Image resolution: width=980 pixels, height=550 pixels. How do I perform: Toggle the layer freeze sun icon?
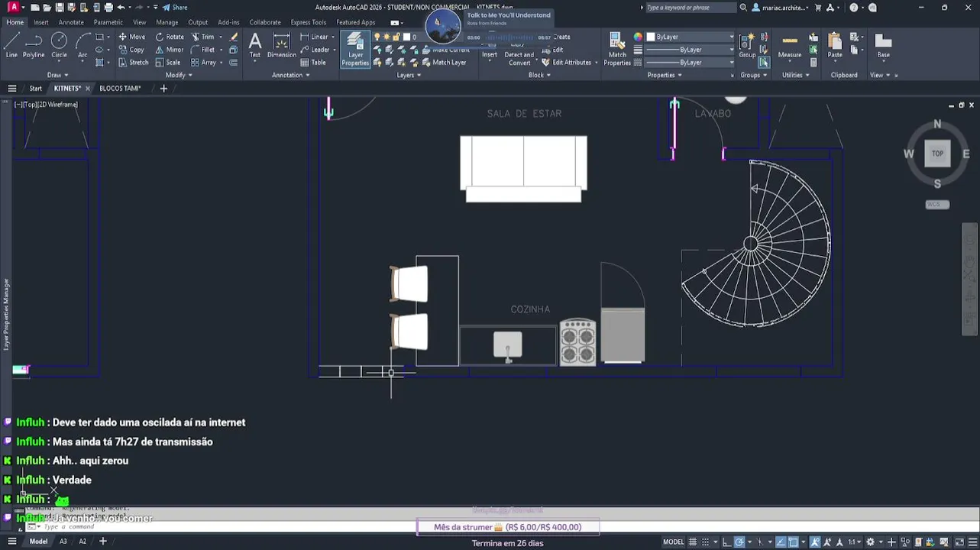387,37
